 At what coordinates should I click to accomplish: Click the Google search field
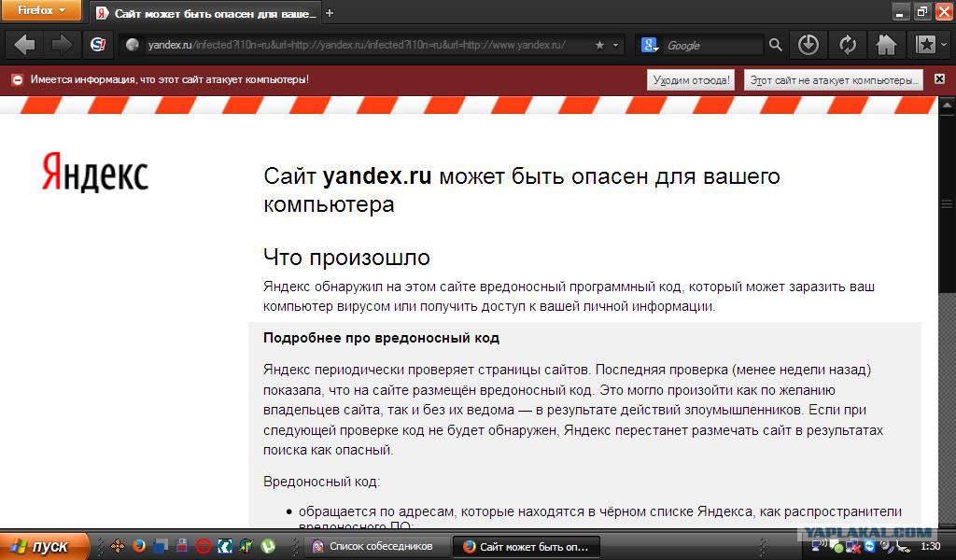tap(712, 45)
